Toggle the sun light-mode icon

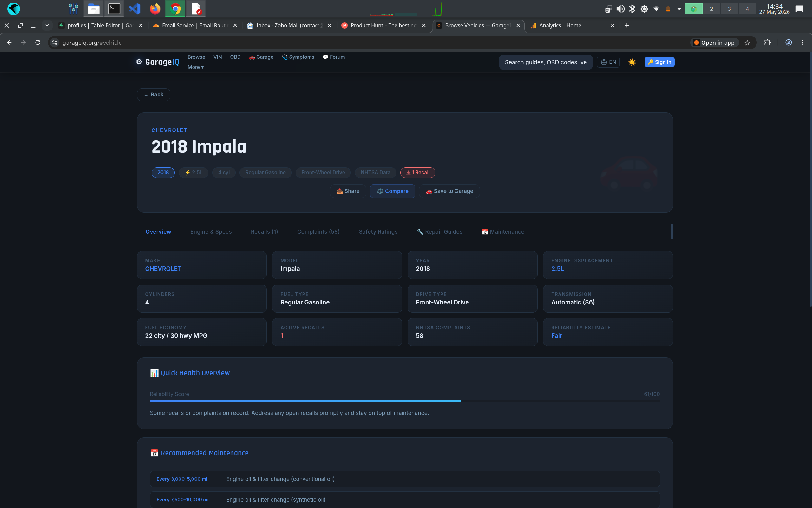pos(632,62)
